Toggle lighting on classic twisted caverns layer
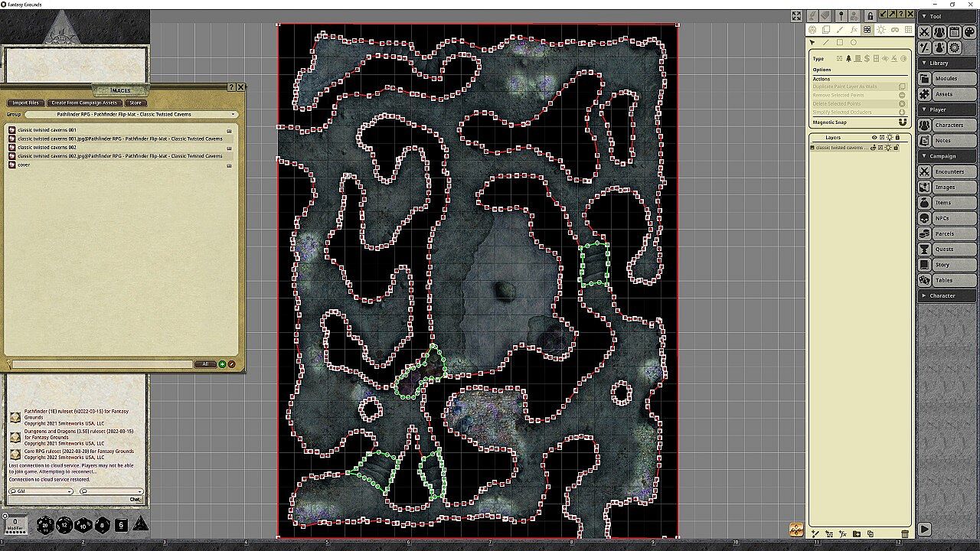 point(888,148)
